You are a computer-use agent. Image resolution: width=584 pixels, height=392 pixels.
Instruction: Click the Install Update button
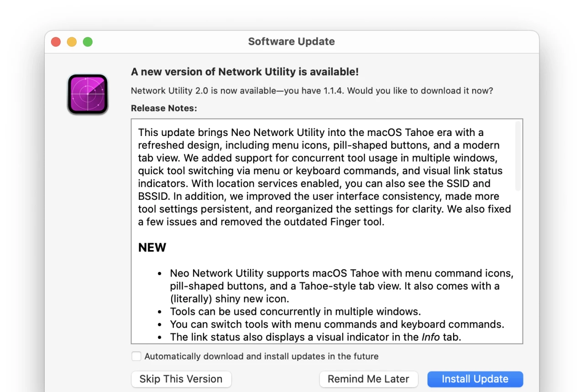point(475,379)
